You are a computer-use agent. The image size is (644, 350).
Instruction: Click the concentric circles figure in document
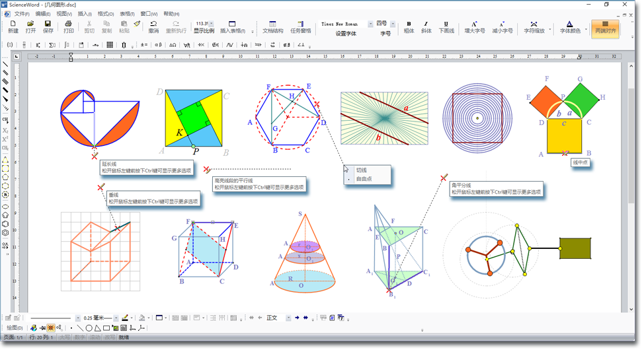point(477,119)
